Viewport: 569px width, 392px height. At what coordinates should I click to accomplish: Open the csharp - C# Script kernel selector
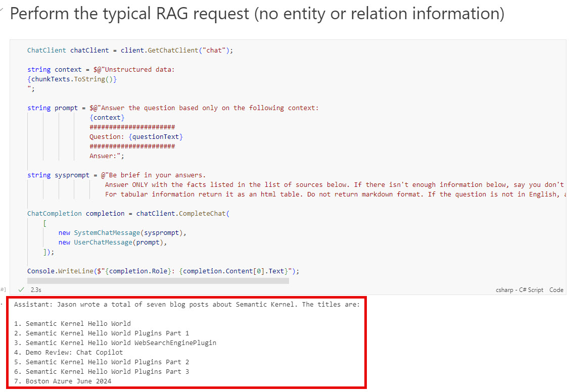(x=519, y=290)
